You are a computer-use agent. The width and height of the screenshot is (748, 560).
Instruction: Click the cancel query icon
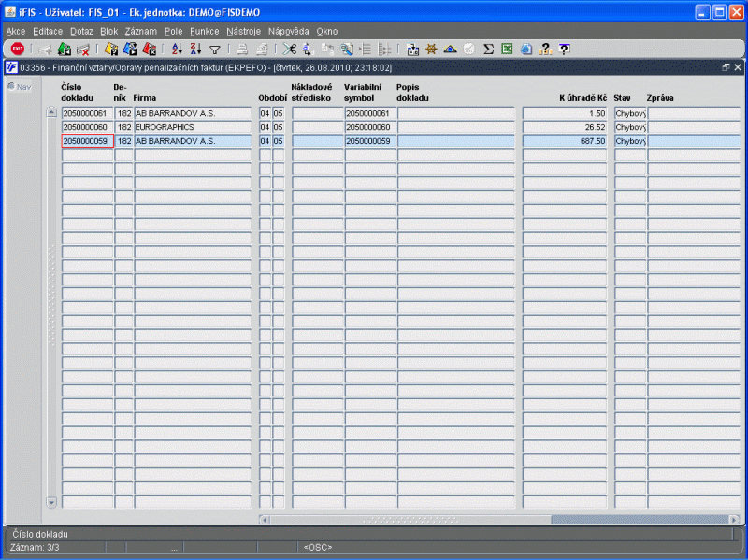pyautogui.click(x=149, y=49)
